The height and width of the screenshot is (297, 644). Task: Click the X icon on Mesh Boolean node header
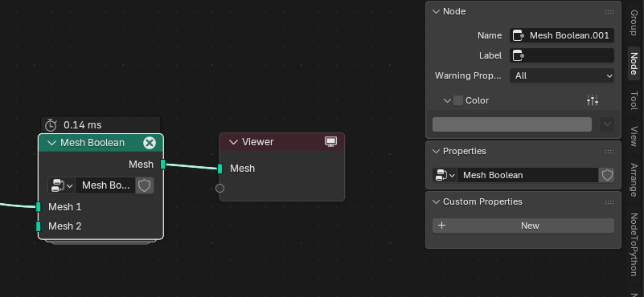pos(150,143)
